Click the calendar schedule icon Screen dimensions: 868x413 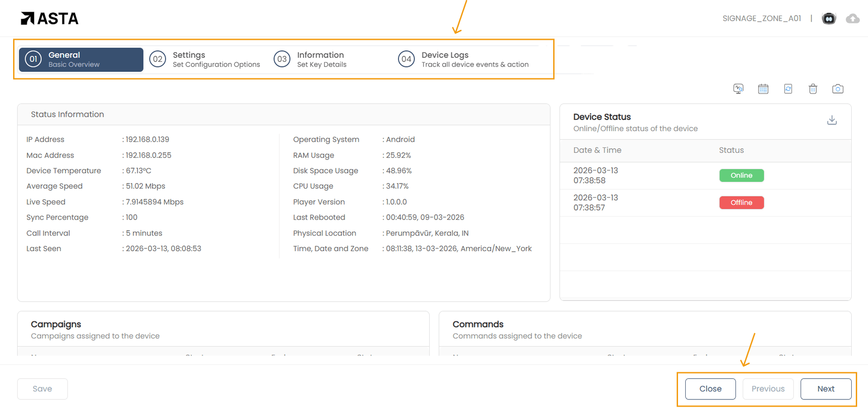(x=763, y=89)
